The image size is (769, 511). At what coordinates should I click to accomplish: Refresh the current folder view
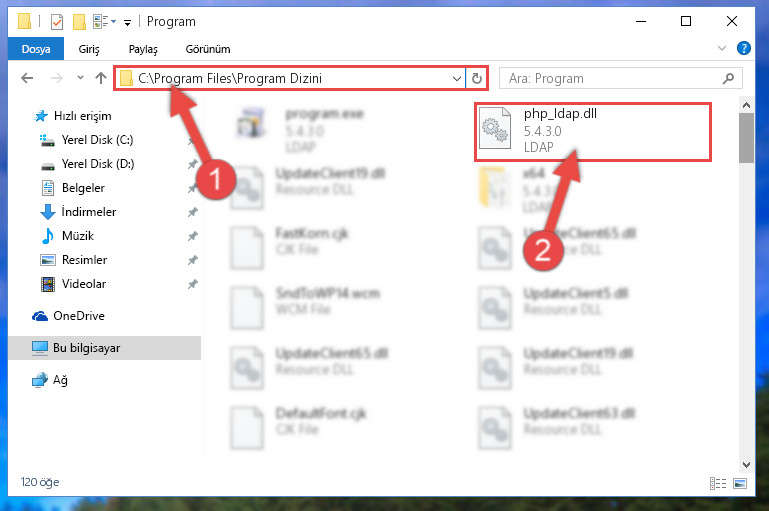coord(477,78)
